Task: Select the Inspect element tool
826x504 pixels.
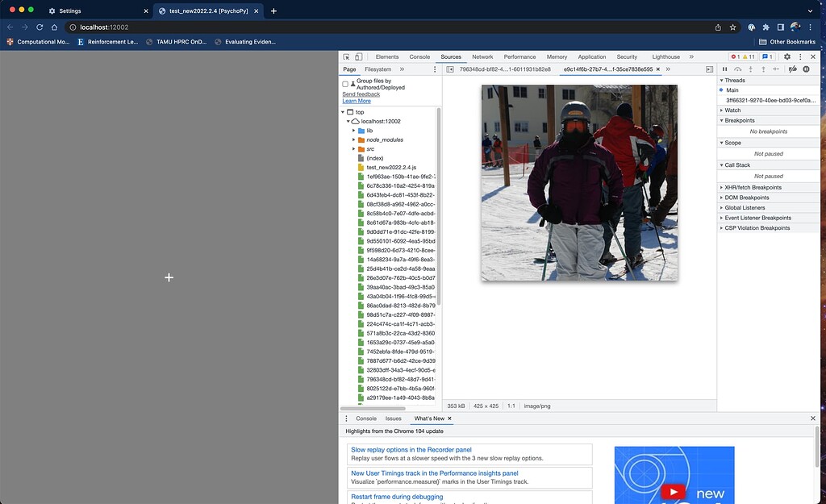Action: point(346,56)
